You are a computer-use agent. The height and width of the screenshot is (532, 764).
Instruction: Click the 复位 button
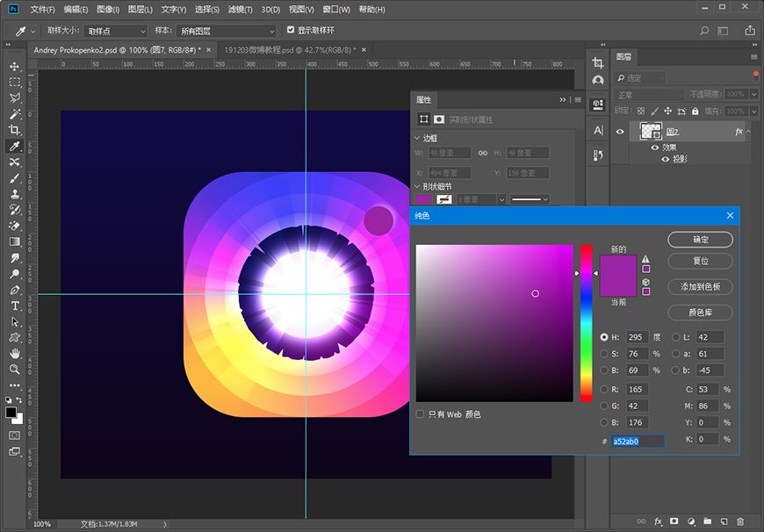(x=700, y=261)
